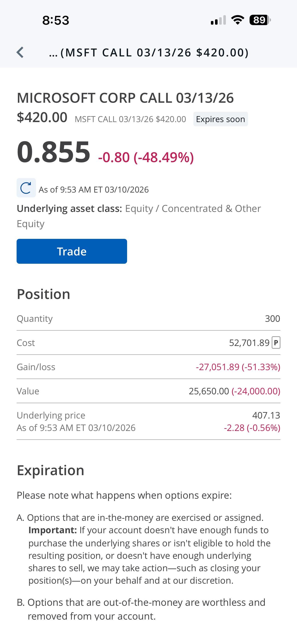Tap the header title MSFT CALL
The height and width of the screenshot is (644, 297).
tap(149, 53)
